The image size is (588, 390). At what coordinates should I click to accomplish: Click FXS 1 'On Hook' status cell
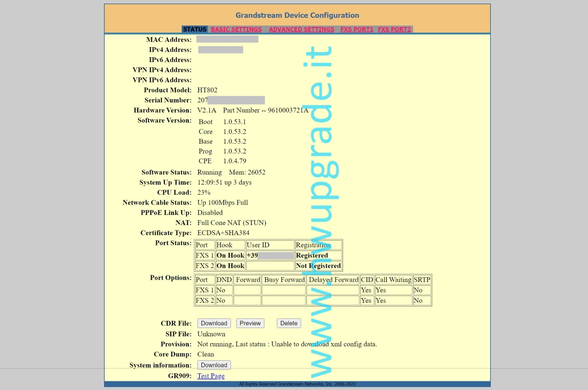[230, 255]
